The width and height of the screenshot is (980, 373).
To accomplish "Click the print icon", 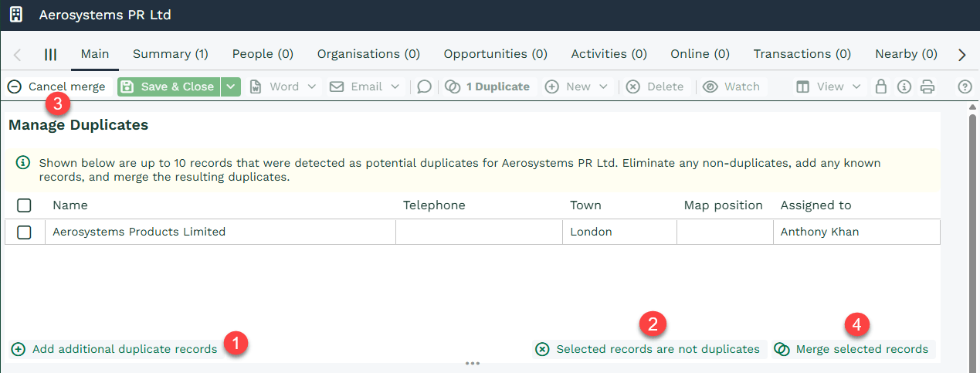I will point(927,86).
